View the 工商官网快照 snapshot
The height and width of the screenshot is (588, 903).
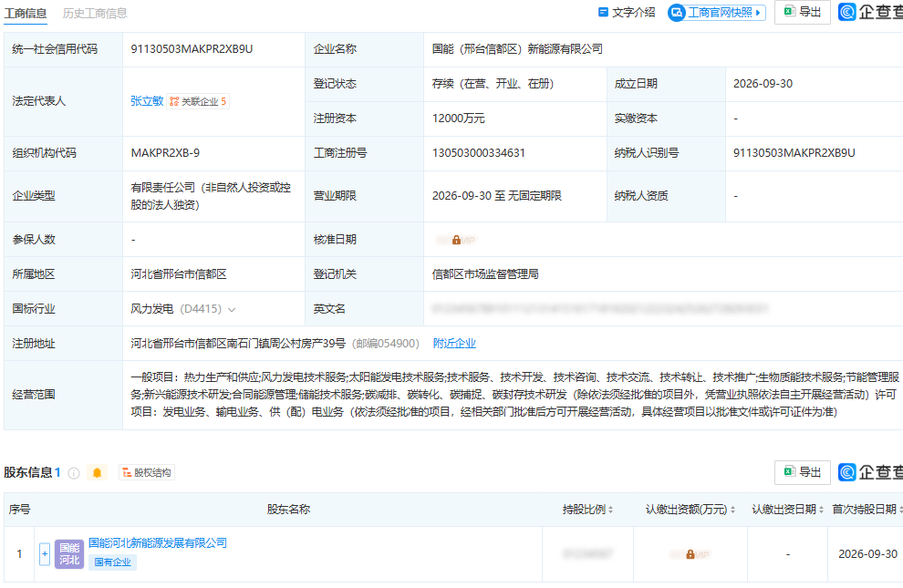point(716,12)
